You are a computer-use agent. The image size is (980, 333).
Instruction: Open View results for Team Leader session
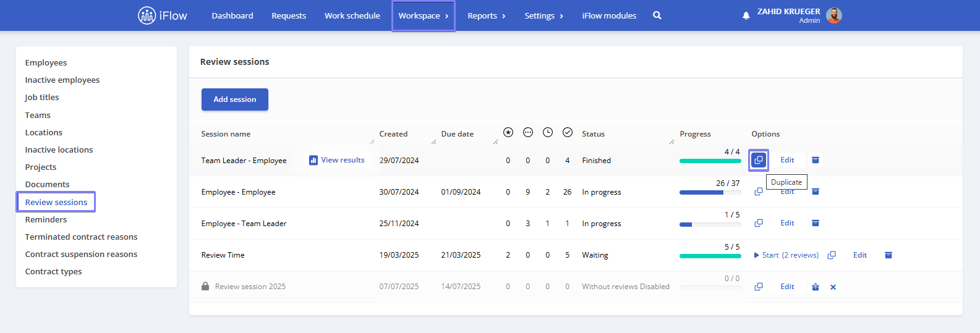[337, 160]
